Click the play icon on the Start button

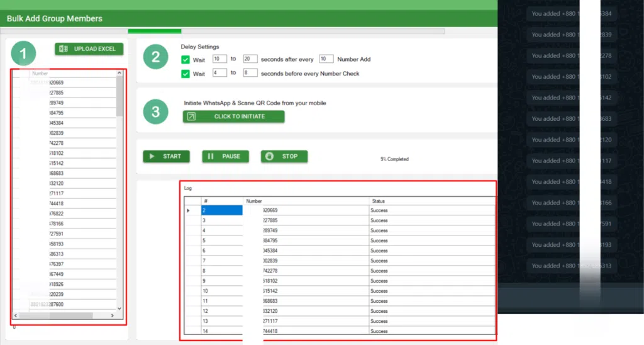pos(152,156)
